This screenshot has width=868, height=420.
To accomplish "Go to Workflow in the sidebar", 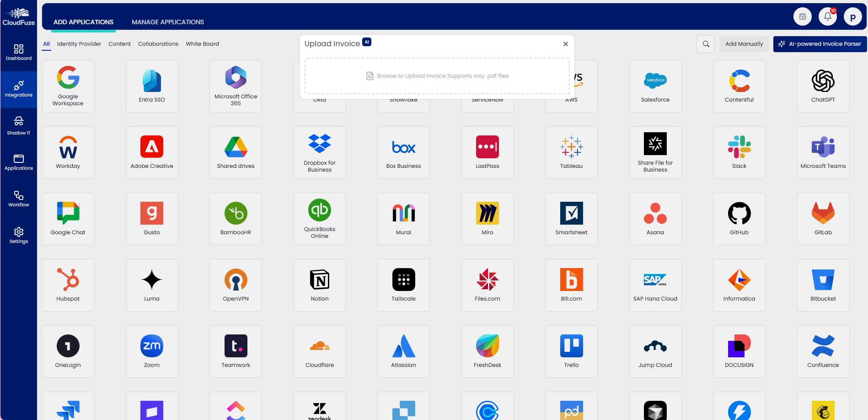I will coord(19,199).
